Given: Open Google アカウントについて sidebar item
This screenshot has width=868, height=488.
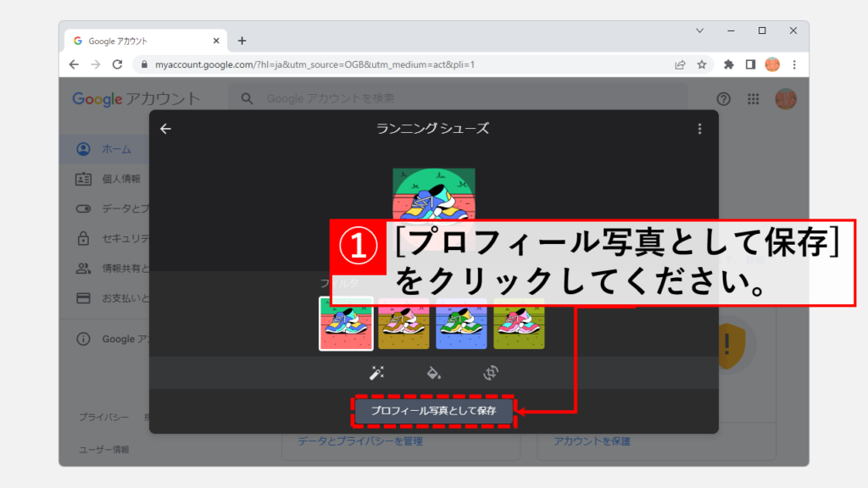Looking at the screenshot, I should coord(104,339).
